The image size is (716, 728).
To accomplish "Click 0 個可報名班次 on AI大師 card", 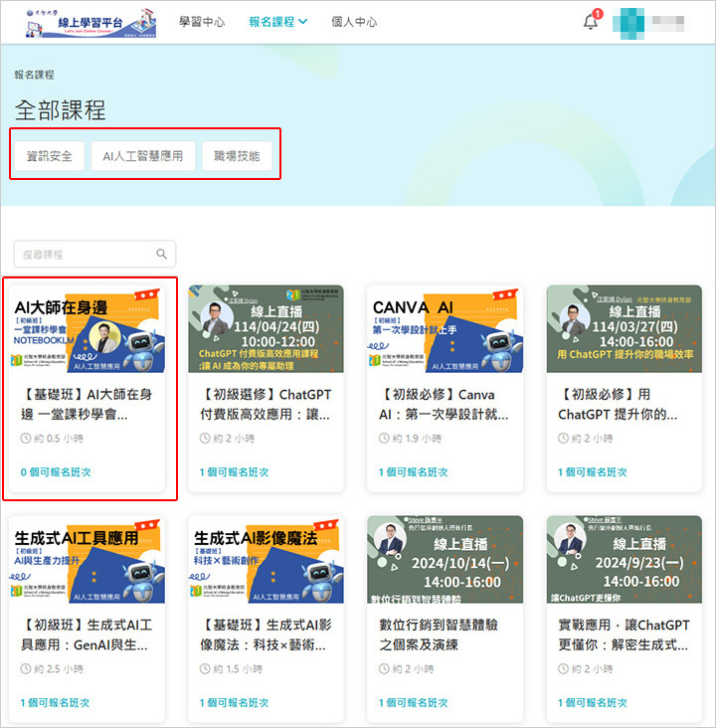I will (56, 472).
